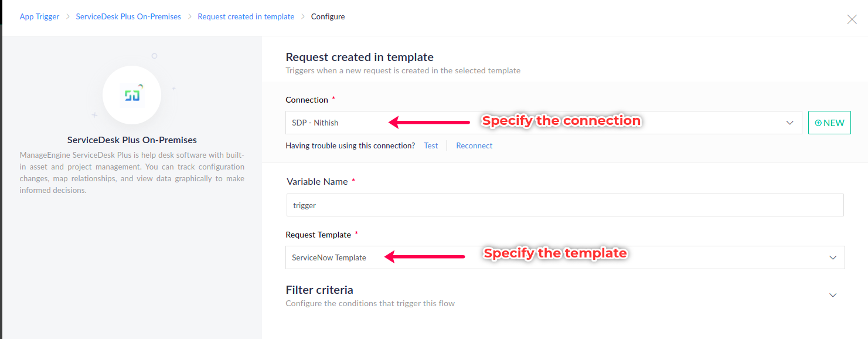Click the Configure breadcrumb label
This screenshot has width=868, height=339.
pos(328,17)
